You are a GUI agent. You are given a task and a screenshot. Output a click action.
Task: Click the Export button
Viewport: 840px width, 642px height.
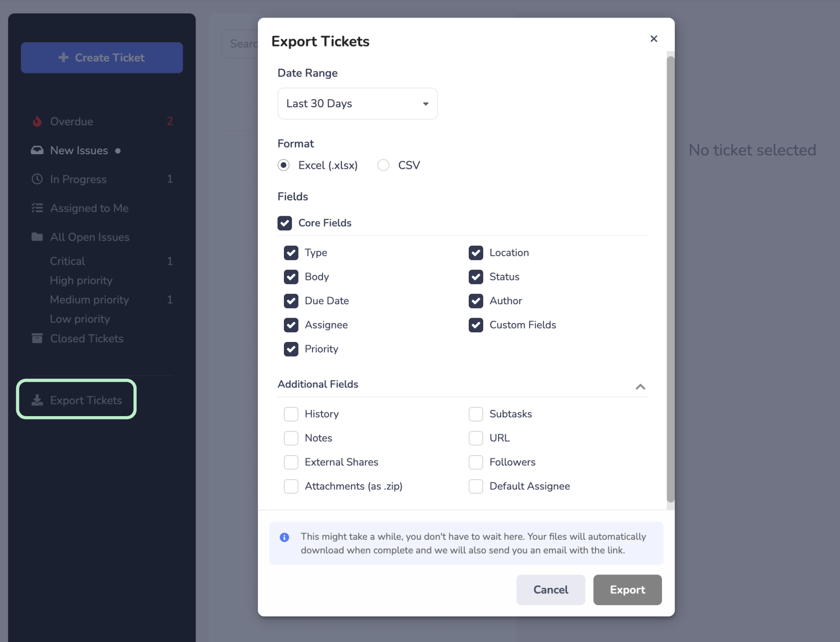point(627,590)
